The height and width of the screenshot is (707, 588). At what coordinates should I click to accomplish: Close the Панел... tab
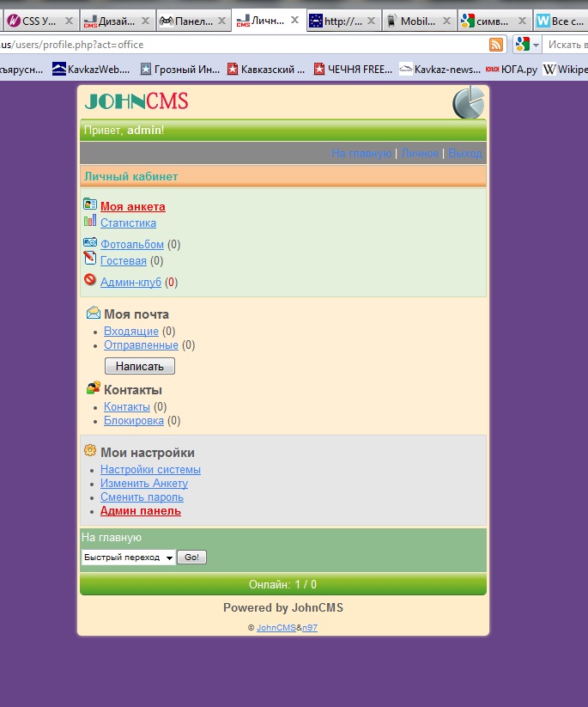(221, 21)
